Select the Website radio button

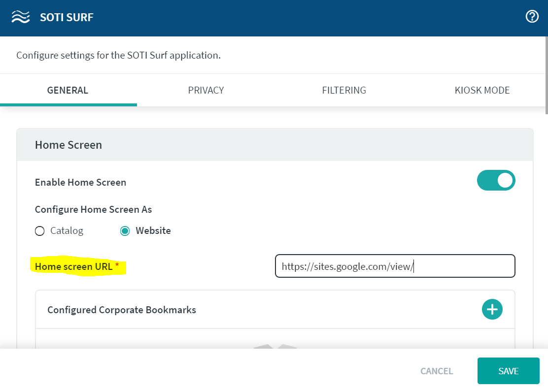(125, 231)
